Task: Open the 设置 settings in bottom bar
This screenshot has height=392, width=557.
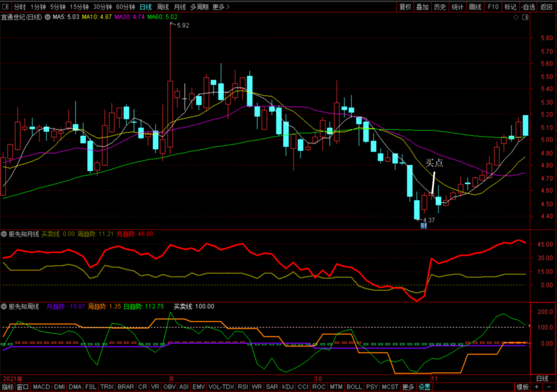Action: point(424,387)
